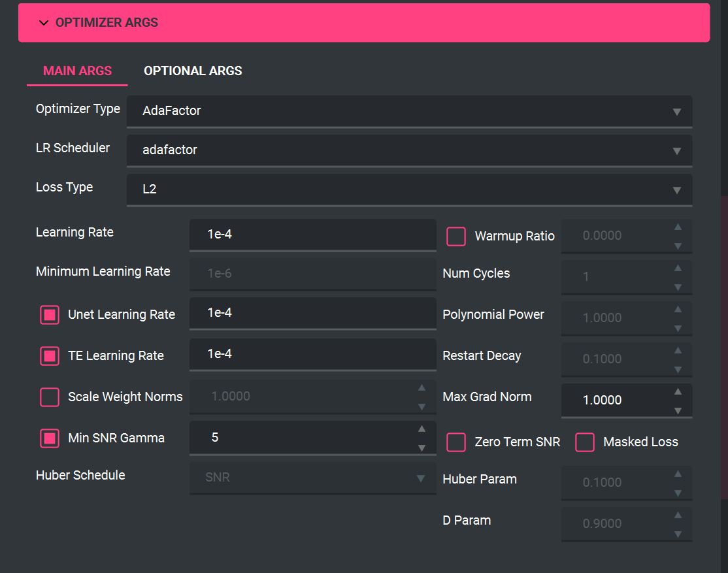Click the TE Learning Rate value field

312,354
